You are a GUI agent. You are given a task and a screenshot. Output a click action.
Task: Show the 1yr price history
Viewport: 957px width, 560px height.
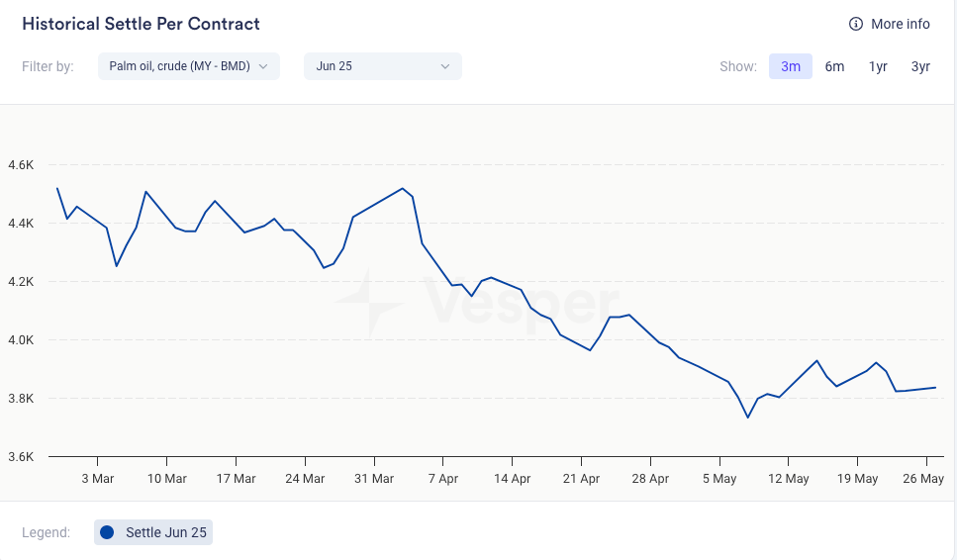[x=878, y=66]
